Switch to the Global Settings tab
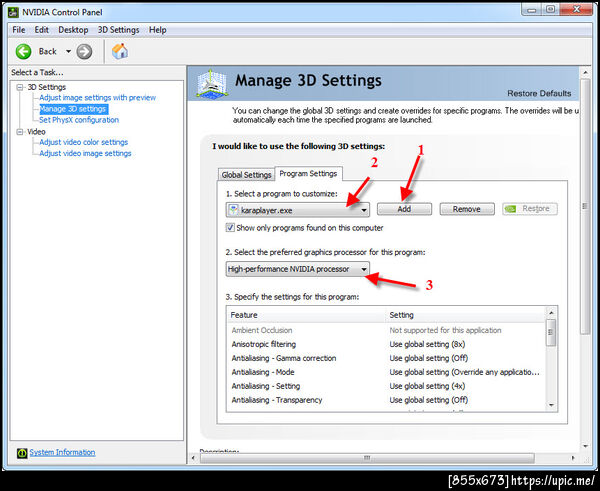 coord(246,175)
